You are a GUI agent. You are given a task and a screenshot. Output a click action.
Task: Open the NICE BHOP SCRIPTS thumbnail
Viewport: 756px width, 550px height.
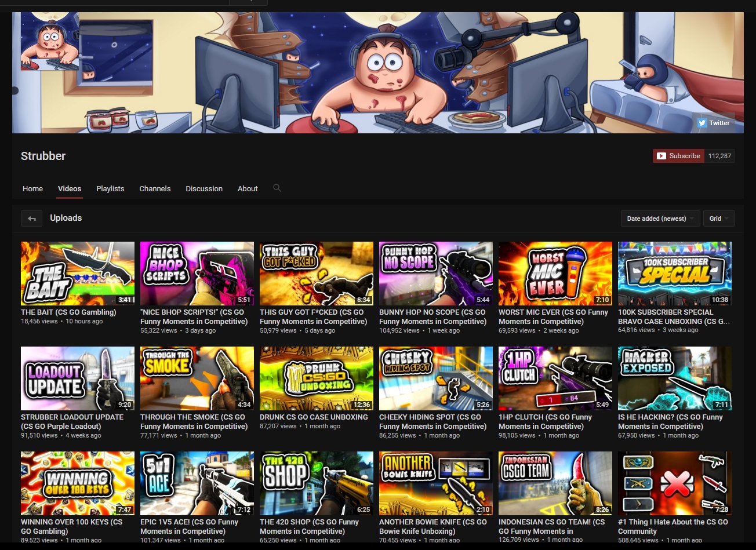pos(197,274)
